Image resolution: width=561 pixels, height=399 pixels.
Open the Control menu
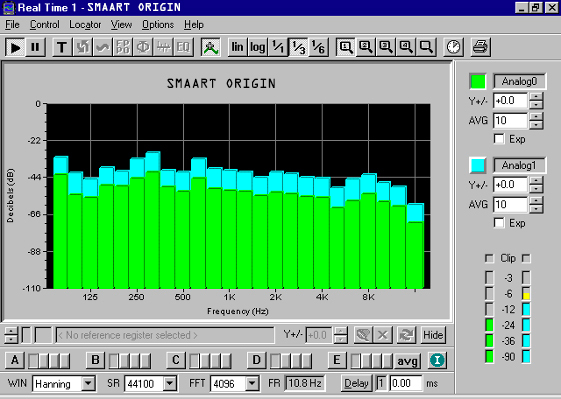point(44,25)
